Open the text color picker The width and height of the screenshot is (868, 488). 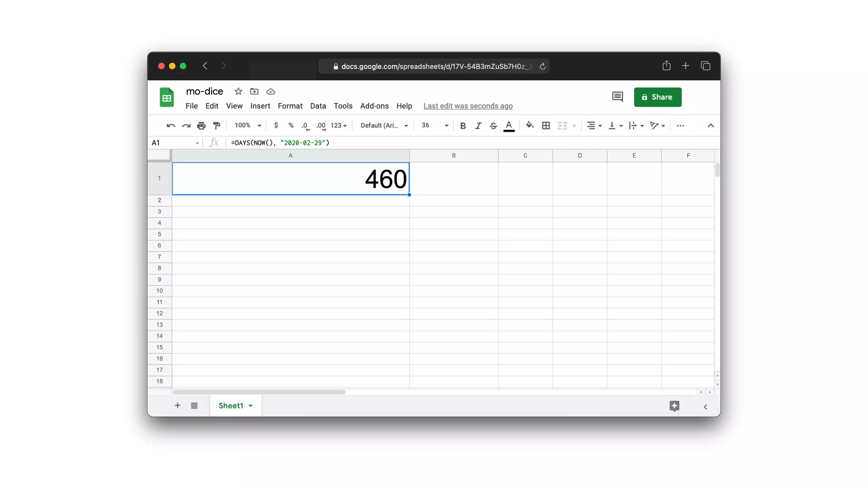click(509, 125)
